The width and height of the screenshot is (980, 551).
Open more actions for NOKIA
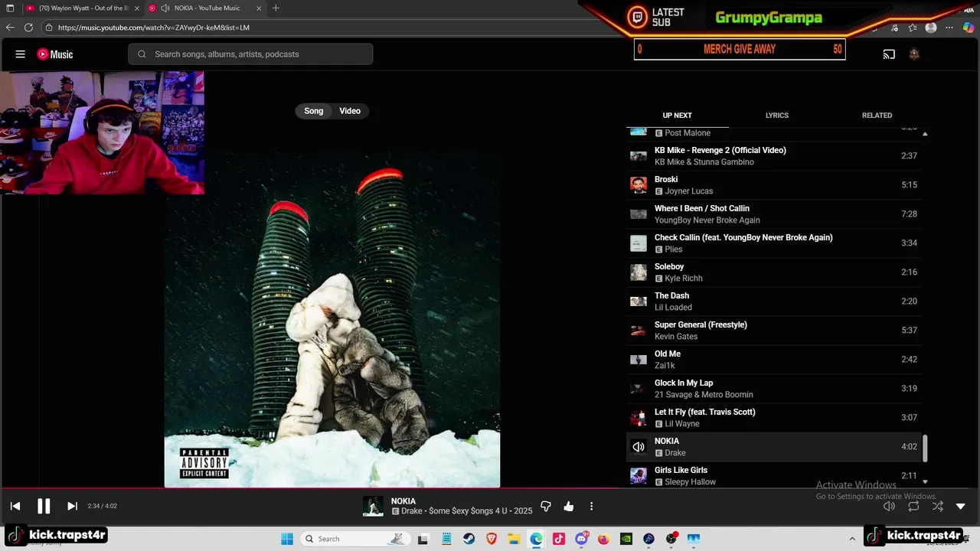[x=591, y=506]
